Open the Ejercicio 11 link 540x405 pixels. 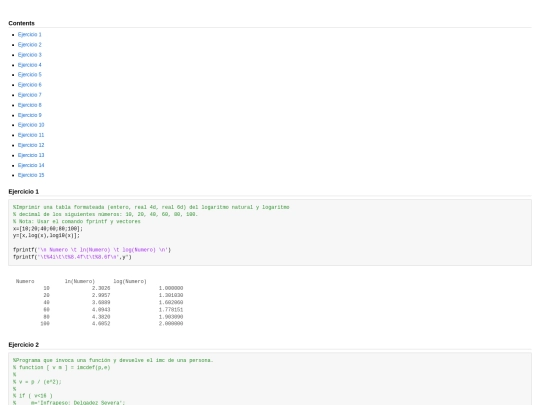click(31, 135)
